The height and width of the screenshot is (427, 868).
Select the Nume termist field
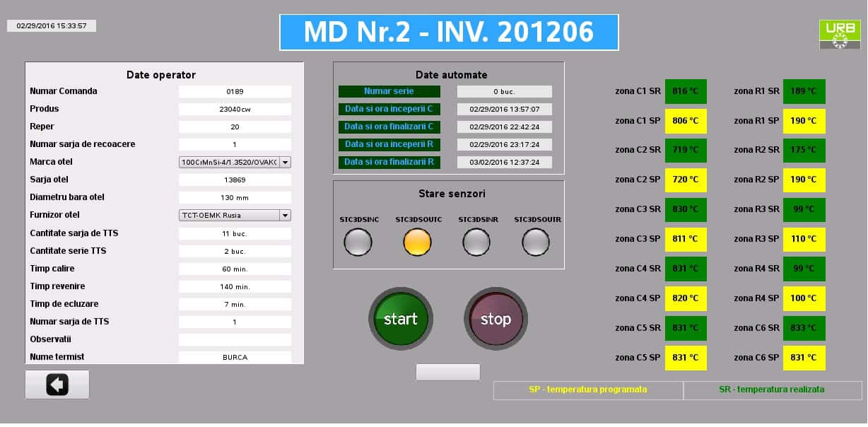(x=235, y=357)
